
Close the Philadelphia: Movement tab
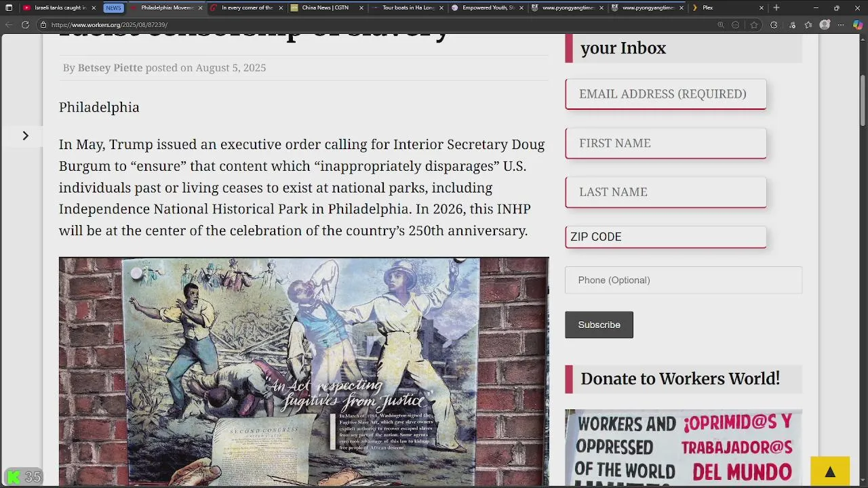tap(200, 7)
